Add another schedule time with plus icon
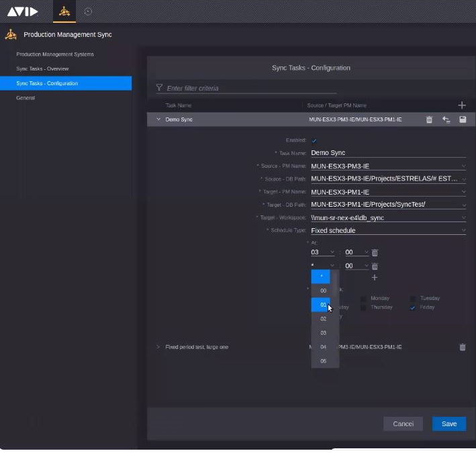This screenshot has width=476, height=453. [x=375, y=278]
